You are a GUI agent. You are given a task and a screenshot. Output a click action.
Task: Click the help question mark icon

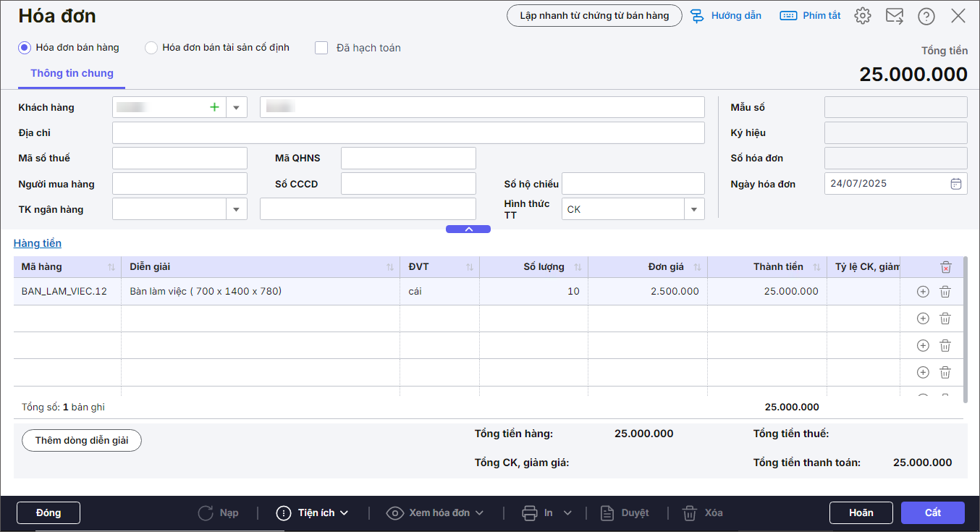[x=926, y=16]
